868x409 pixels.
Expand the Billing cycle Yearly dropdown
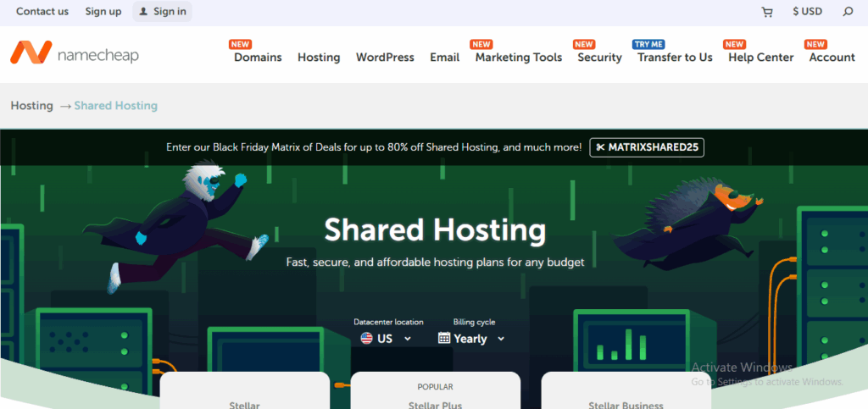pos(471,338)
